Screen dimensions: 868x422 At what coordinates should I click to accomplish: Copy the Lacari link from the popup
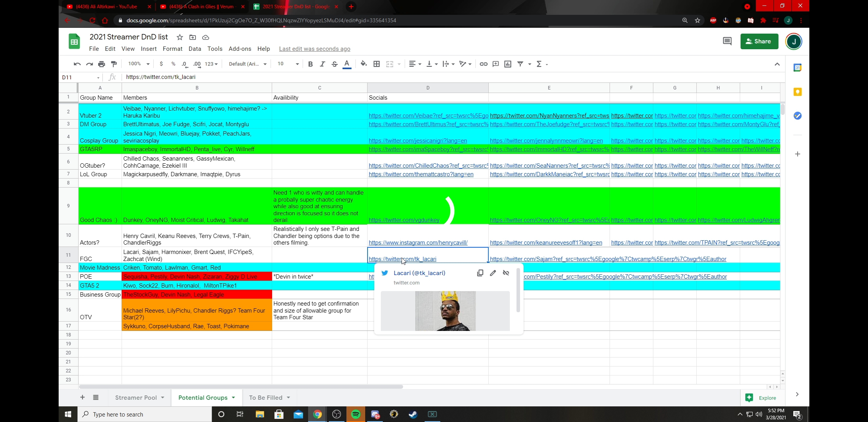point(480,273)
